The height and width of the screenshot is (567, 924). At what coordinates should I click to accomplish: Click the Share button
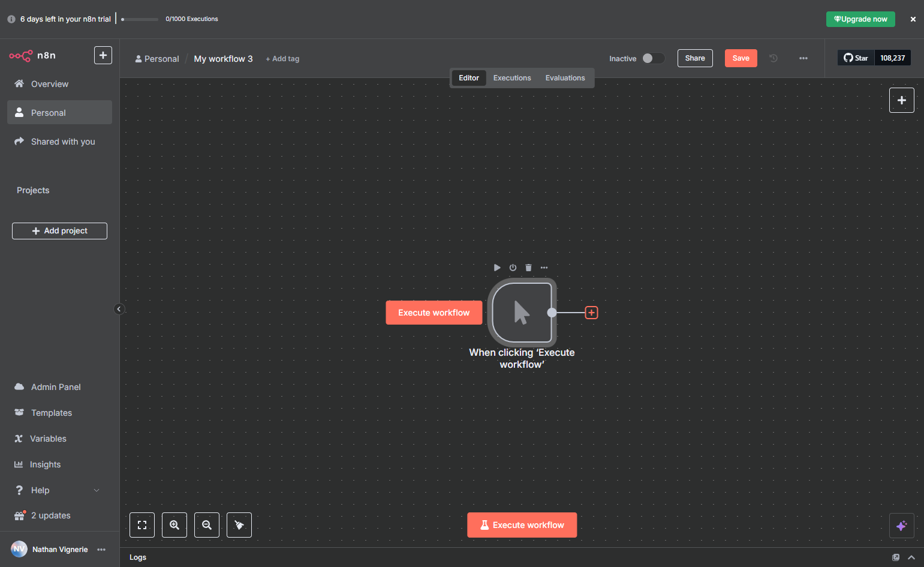coord(695,58)
